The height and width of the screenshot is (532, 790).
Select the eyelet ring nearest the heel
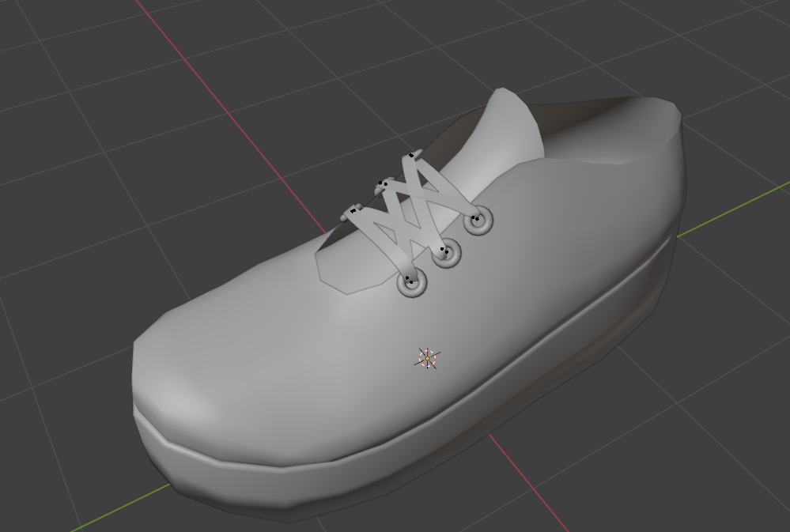tap(478, 221)
